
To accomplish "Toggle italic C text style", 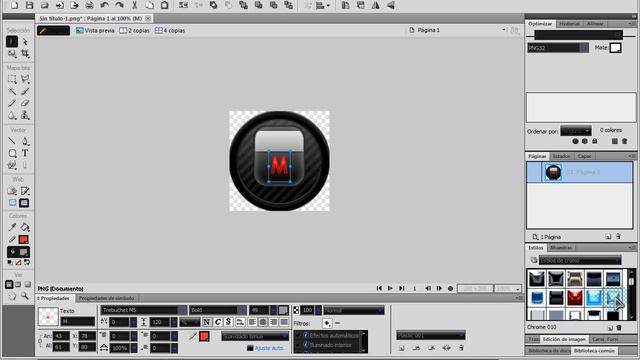I will pos(218,322).
